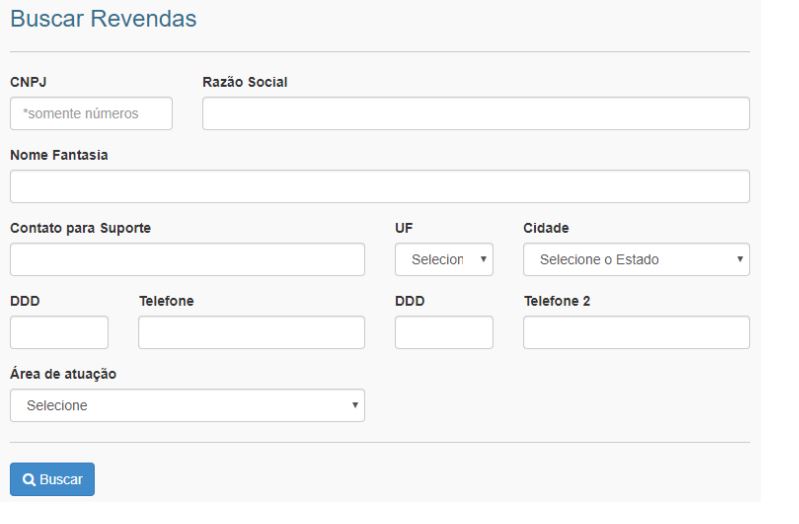Open the UF state dropdown

point(443,260)
